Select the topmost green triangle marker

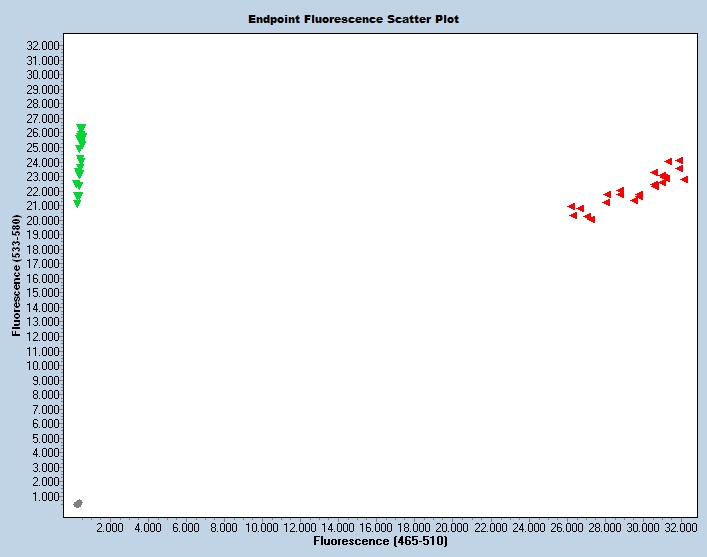pyautogui.click(x=81, y=128)
